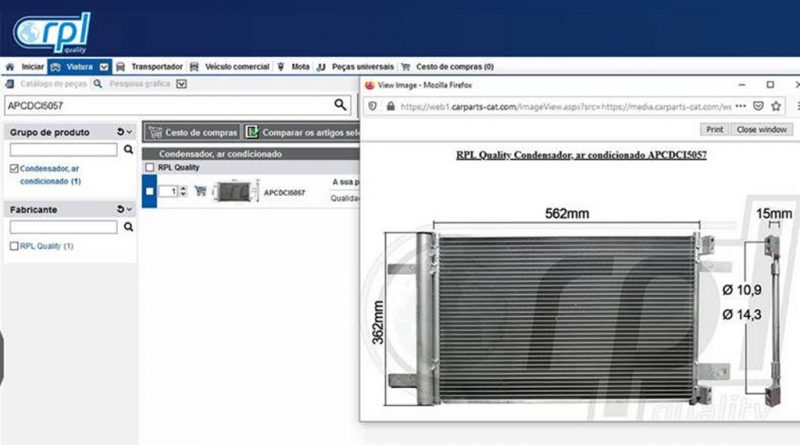The height and width of the screenshot is (445, 800).
Task: Bookmark the page with star icon
Action: pos(776,106)
